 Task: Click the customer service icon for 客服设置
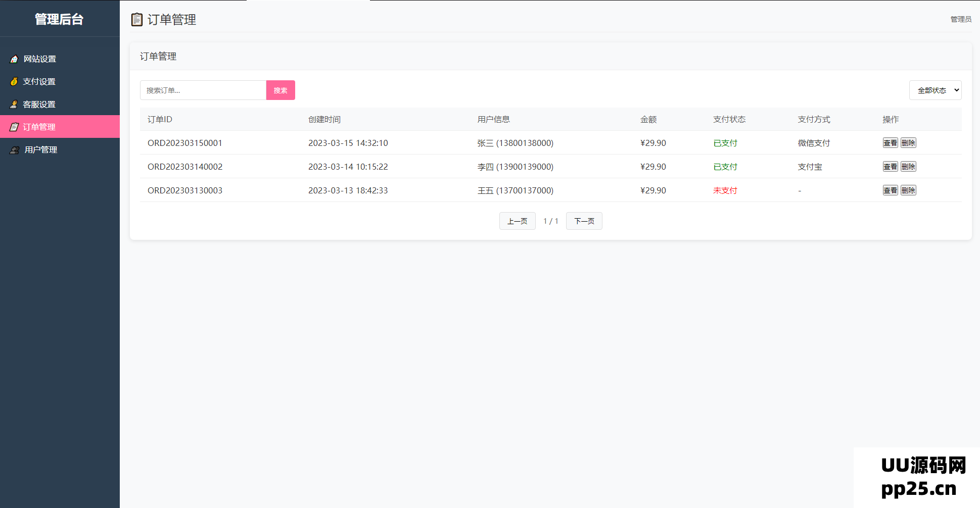pyautogui.click(x=14, y=105)
